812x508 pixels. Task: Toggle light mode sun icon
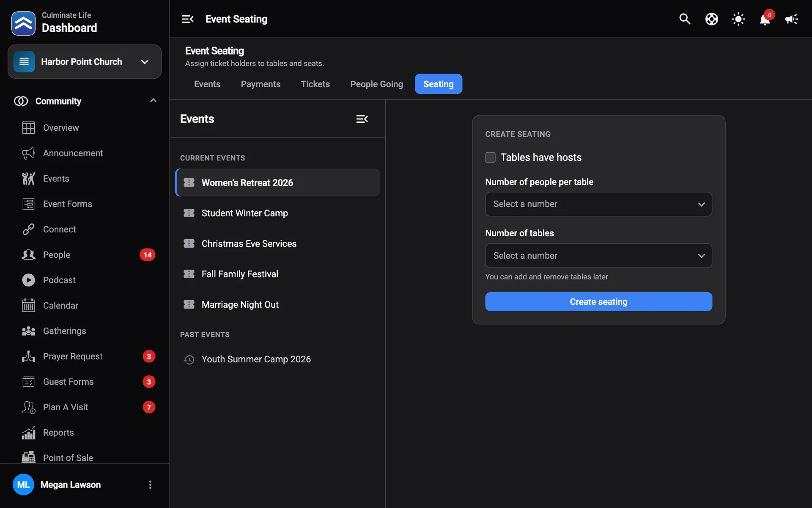tap(738, 19)
